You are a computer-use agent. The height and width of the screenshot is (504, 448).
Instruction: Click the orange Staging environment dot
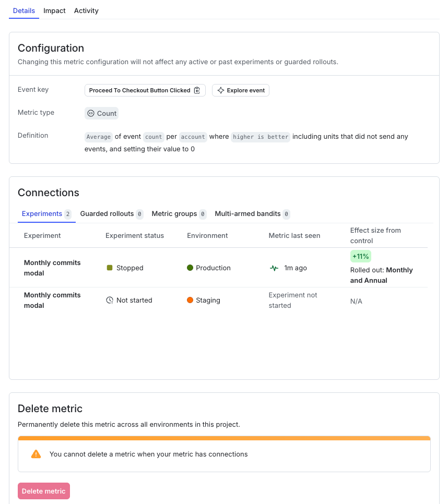(x=191, y=300)
